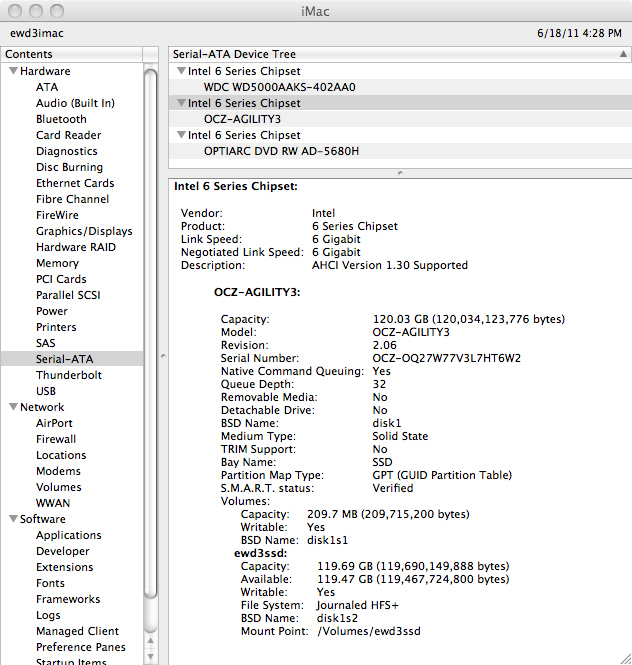Click the sidebar vertical scroll thumb

[x=151, y=333]
